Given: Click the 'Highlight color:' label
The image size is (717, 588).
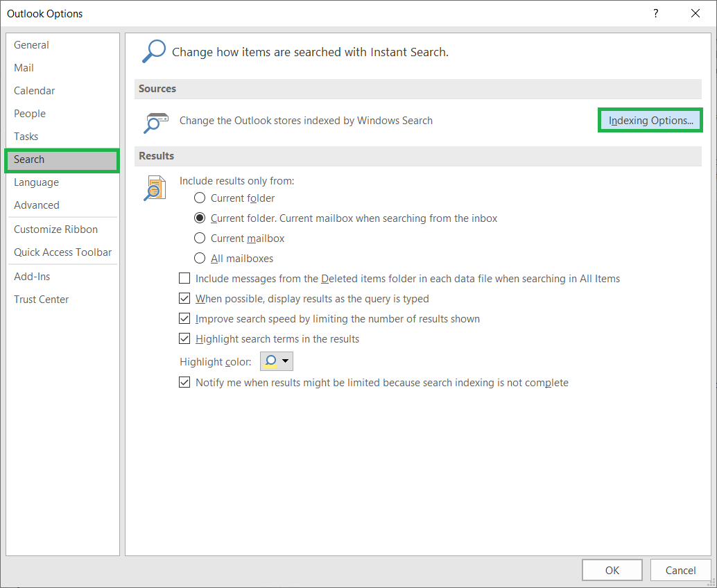Looking at the screenshot, I should (216, 362).
